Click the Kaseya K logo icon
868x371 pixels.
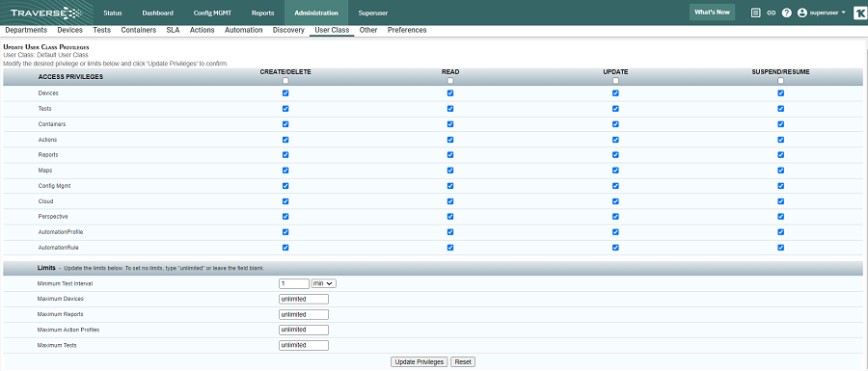coord(860,13)
